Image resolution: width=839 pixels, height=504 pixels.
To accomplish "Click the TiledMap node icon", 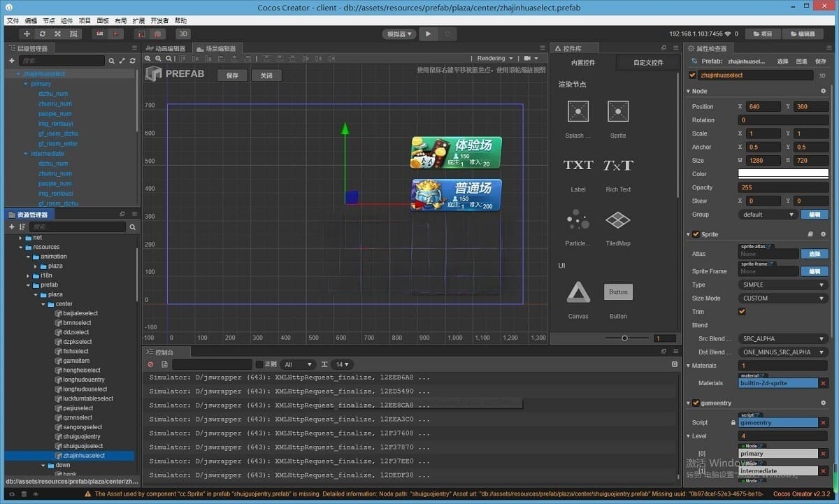I will (x=617, y=220).
